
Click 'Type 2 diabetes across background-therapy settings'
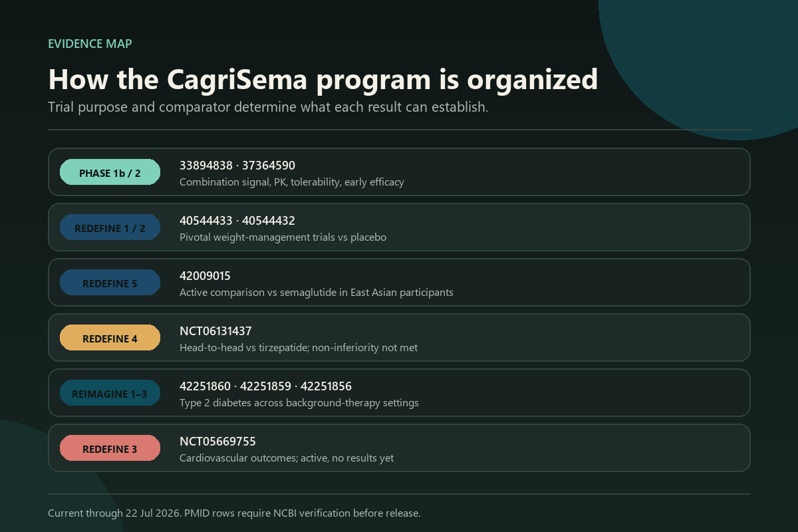(x=299, y=403)
